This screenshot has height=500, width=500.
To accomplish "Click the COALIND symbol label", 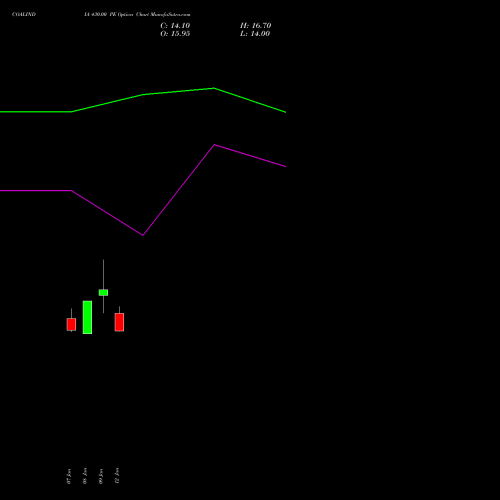I will [24, 14].
